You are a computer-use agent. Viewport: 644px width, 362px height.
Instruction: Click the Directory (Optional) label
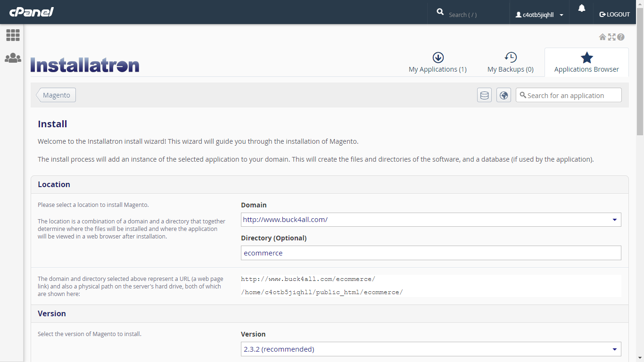point(274,238)
